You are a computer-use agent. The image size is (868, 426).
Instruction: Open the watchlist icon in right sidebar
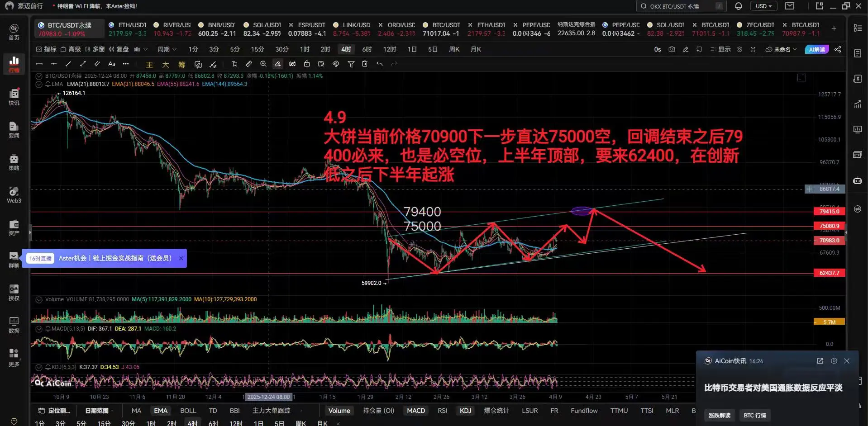click(x=858, y=28)
